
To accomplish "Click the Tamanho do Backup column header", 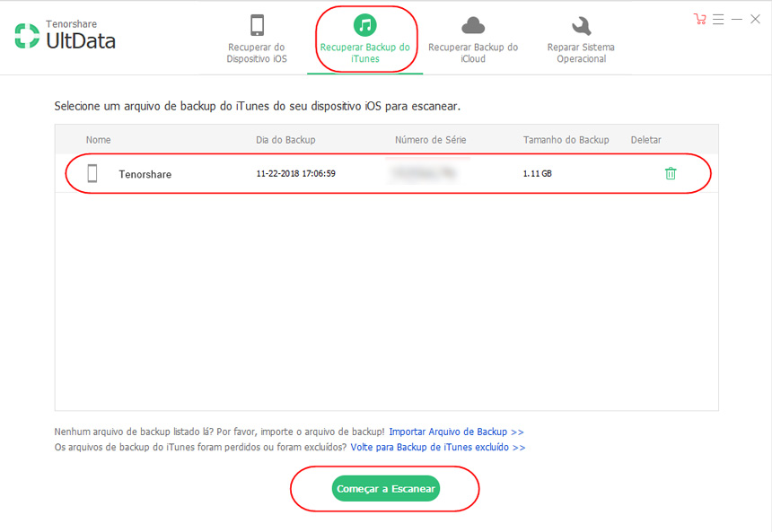I will [566, 140].
